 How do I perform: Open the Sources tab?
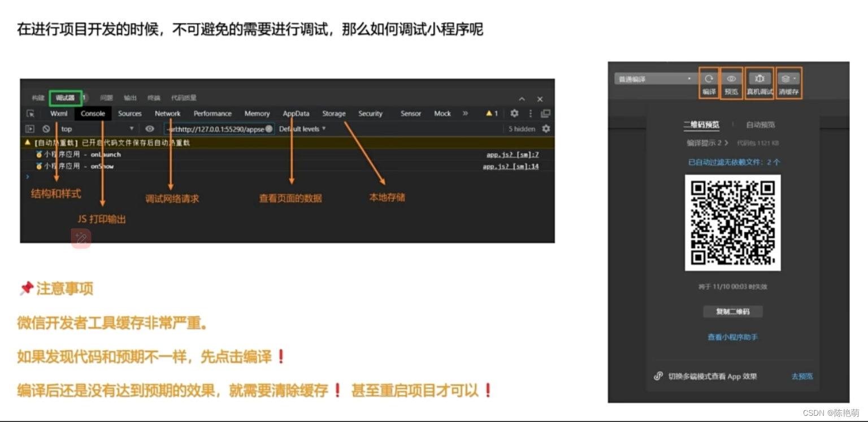[130, 114]
